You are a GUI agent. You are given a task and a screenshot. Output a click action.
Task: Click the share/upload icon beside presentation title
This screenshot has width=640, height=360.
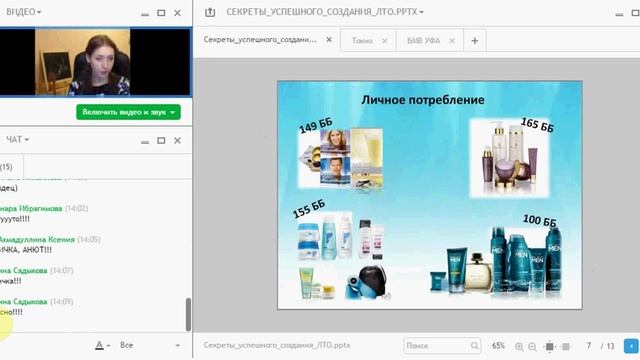tap(210, 12)
